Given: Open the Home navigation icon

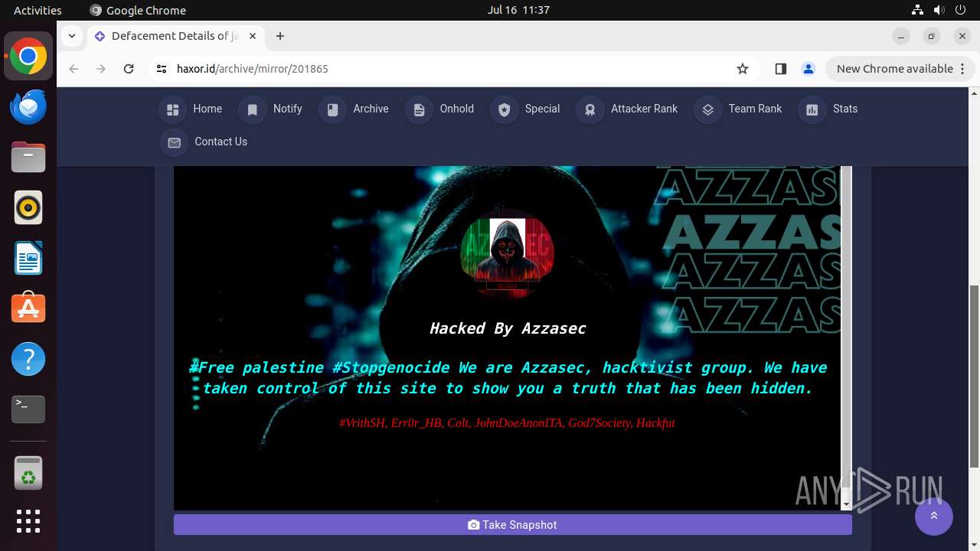Looking at the screenshot, I should [x=172, y=109].
